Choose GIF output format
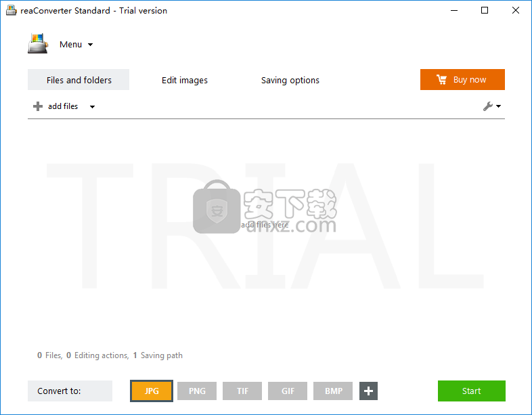Viewport: 532px width, 415px height. (x=288, y=391)
